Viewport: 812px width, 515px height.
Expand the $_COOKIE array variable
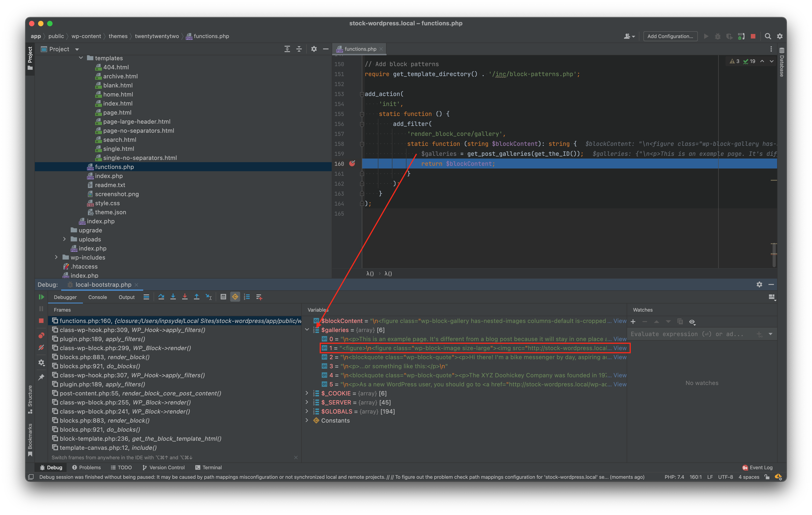point(307,393)
